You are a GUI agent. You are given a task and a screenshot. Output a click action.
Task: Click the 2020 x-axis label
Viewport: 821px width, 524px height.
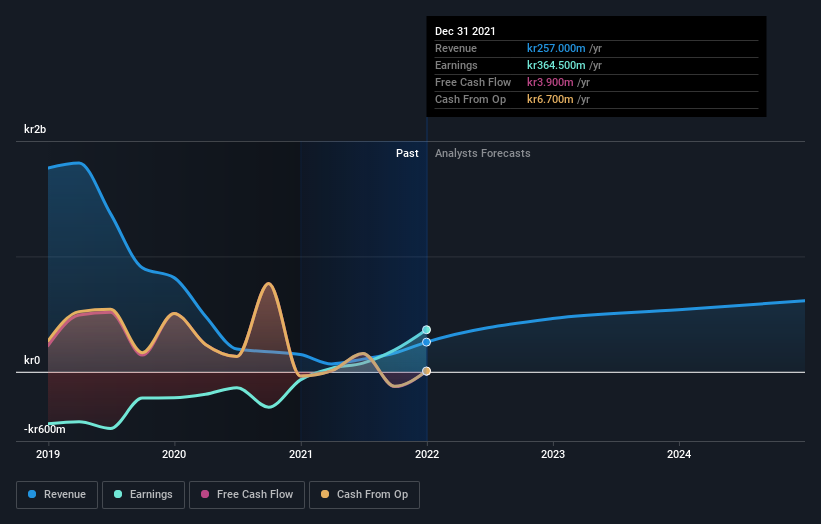174,454
